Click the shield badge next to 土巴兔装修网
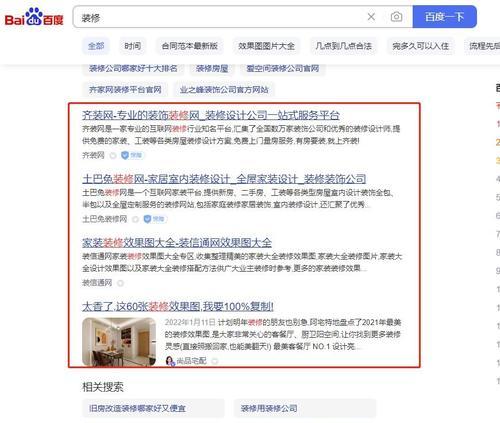 [154, 219]
